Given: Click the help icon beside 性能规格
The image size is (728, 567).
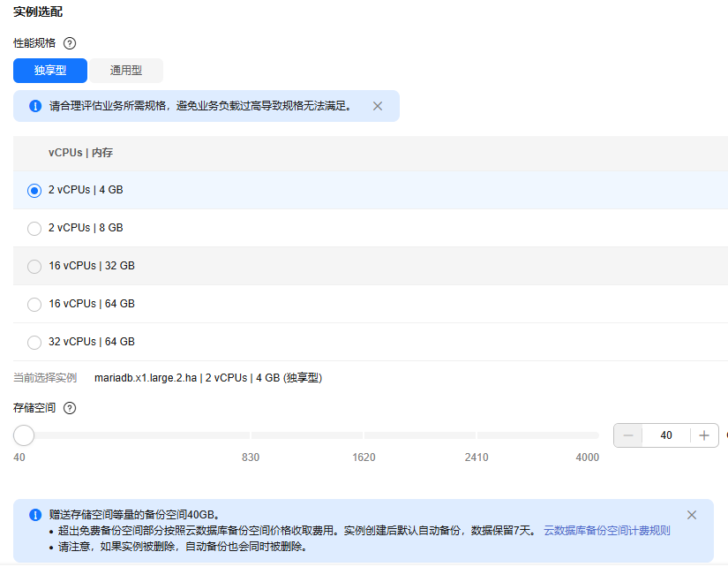Looking at the screenshot, I should [x=71, y=42].
